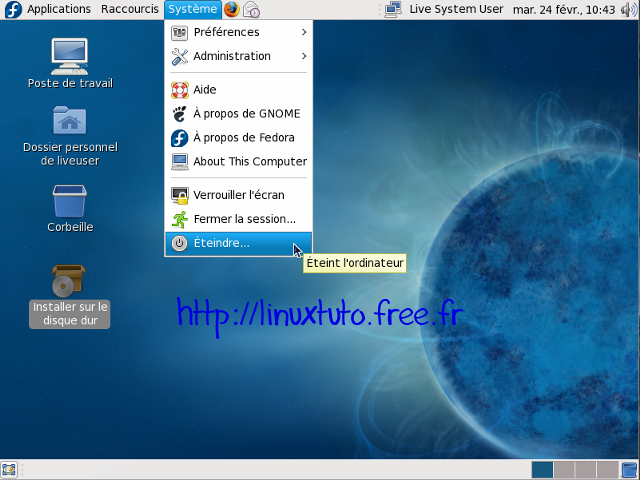
Task: Click the Fedora logo in top panel
Action: (13, 9)
